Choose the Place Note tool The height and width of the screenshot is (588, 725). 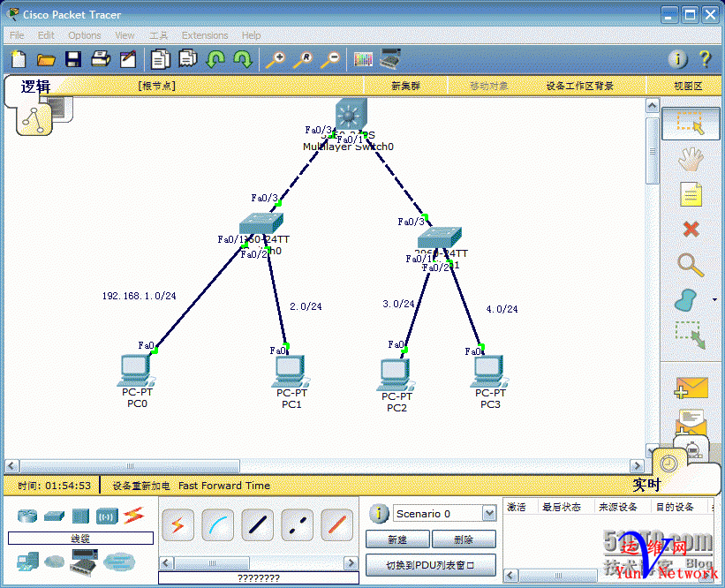click(691, 194)
